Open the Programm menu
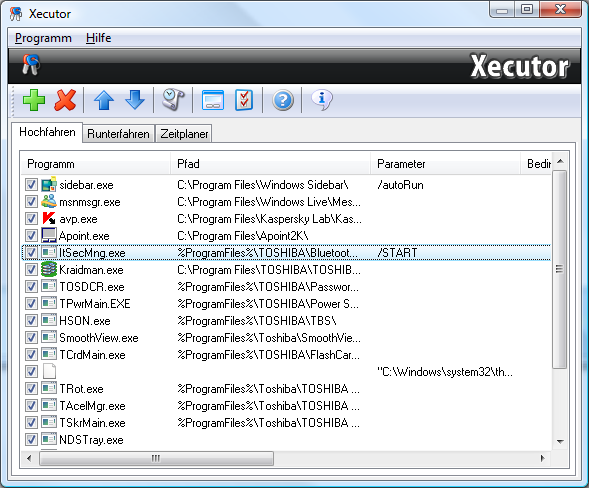Viewport: 589px width, 488px height. pyautogui.click(x=43, y=38)
